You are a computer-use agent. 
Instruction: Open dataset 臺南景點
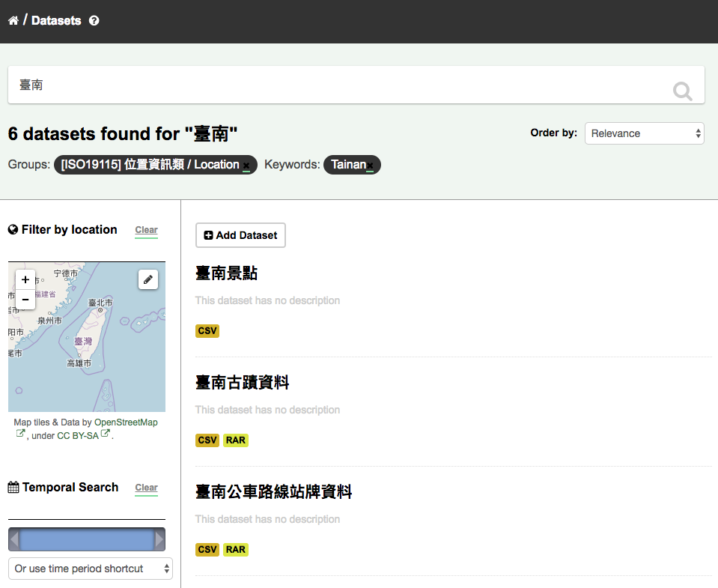tap(226, 273)
